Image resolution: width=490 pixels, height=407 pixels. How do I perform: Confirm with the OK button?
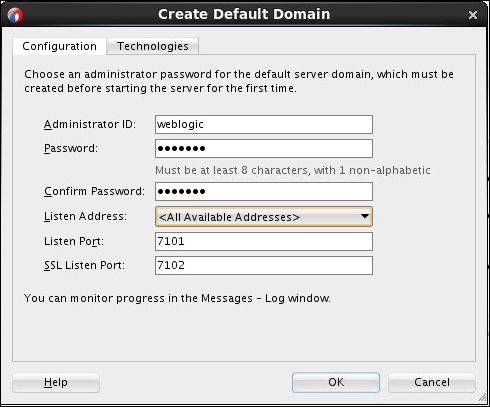(336, 382)
